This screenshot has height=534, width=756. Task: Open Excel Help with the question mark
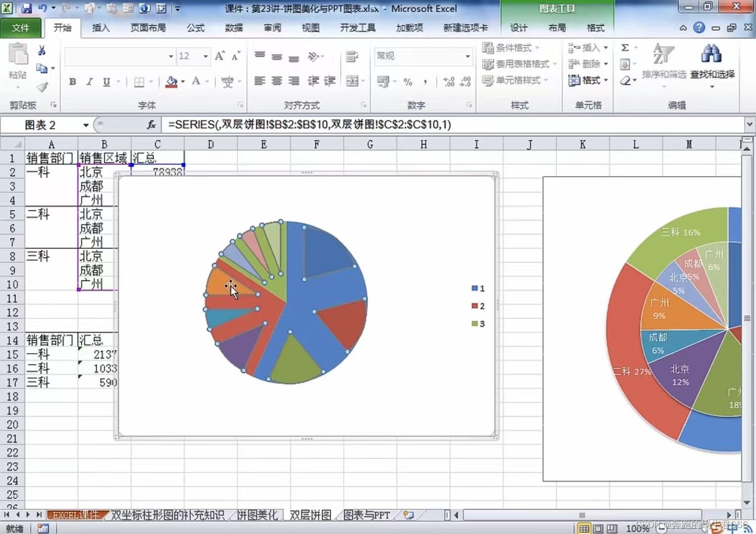[x=699, y=27]
